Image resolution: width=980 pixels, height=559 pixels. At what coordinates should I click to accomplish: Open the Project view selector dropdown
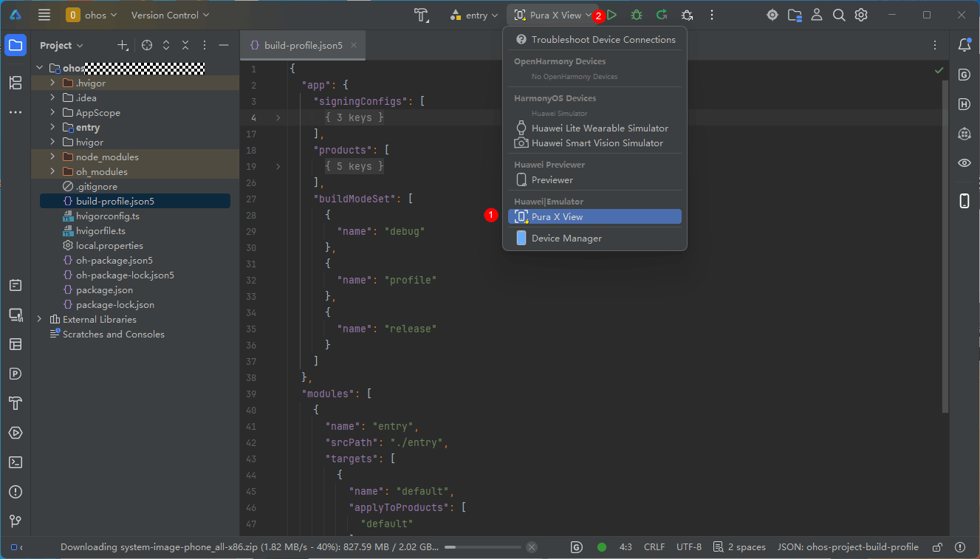(x=62, y=45)
